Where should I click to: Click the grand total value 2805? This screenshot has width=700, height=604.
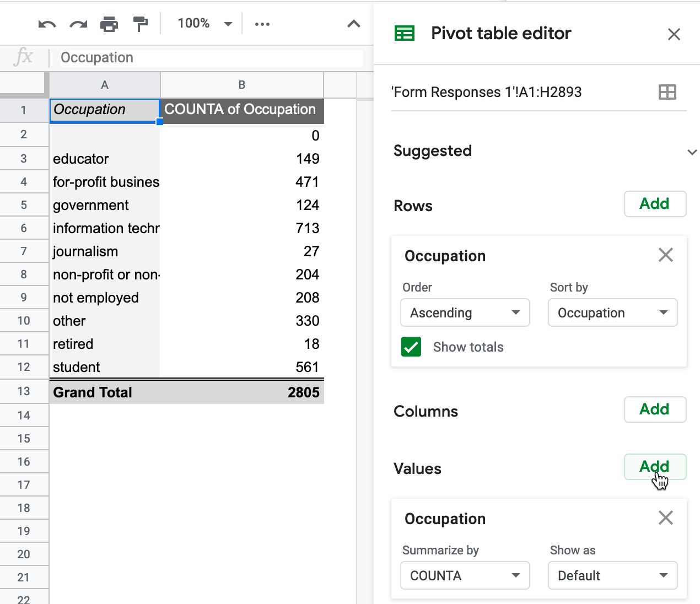[242, 392]
